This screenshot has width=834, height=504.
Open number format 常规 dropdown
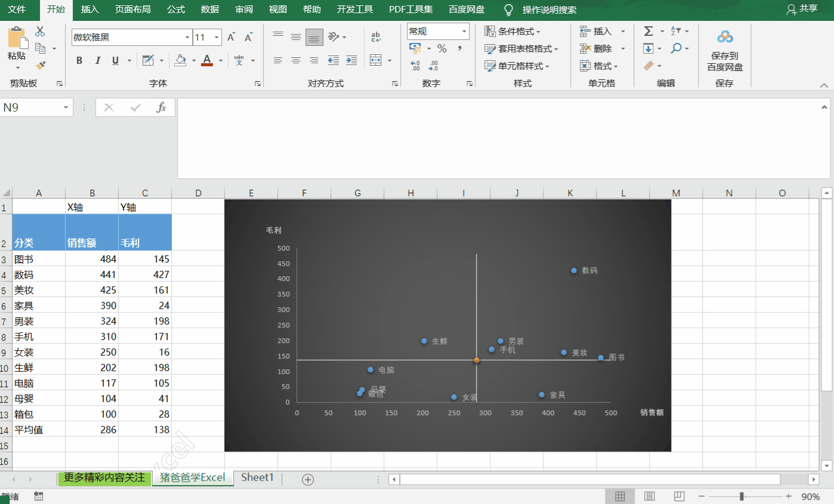click(464, 32)
